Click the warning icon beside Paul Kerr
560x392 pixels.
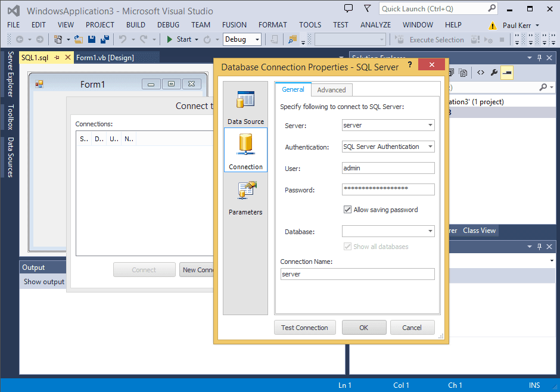[x=493, y=26]
